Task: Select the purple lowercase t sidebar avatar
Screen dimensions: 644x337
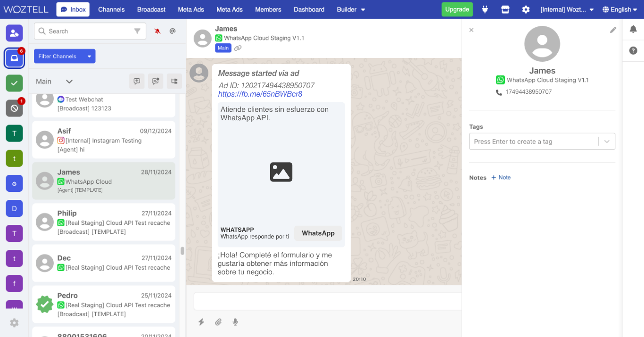Action: tap(14, 258)
